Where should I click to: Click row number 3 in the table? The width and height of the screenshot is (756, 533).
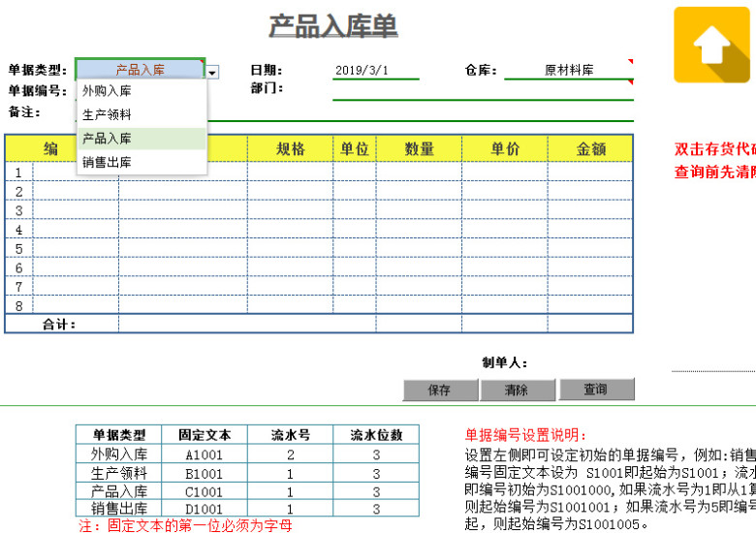tap(18, 210)
